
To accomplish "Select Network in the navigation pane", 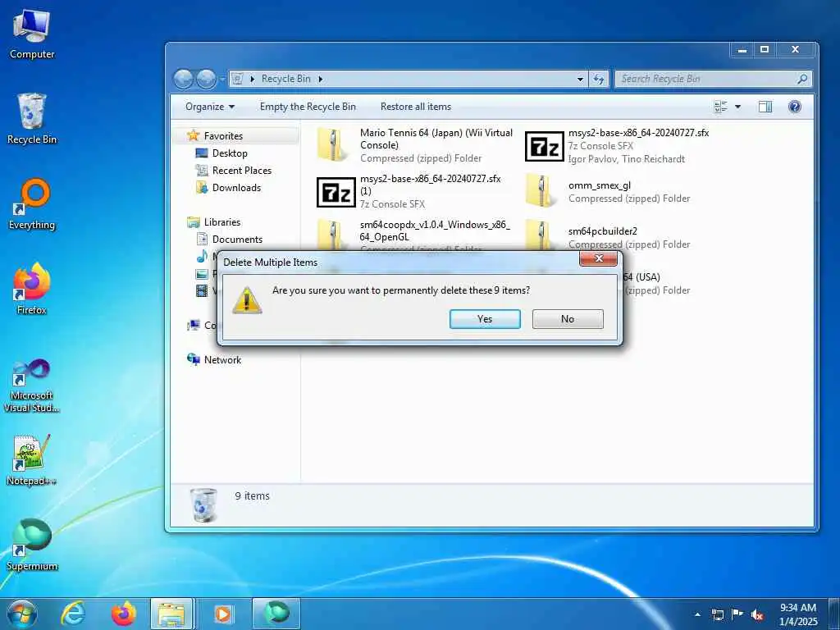I will coord(222,360).
